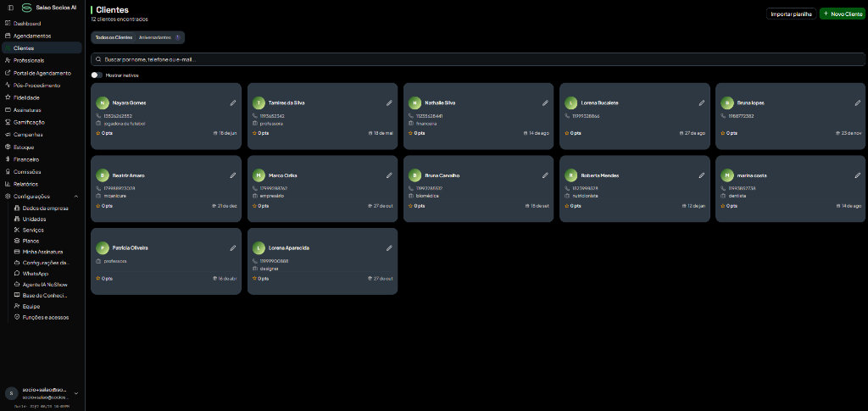The width and height of the screenshot is (868, 411).
Task: Click '16 de abr' date on Patricia's card
Action: [229, 278]
